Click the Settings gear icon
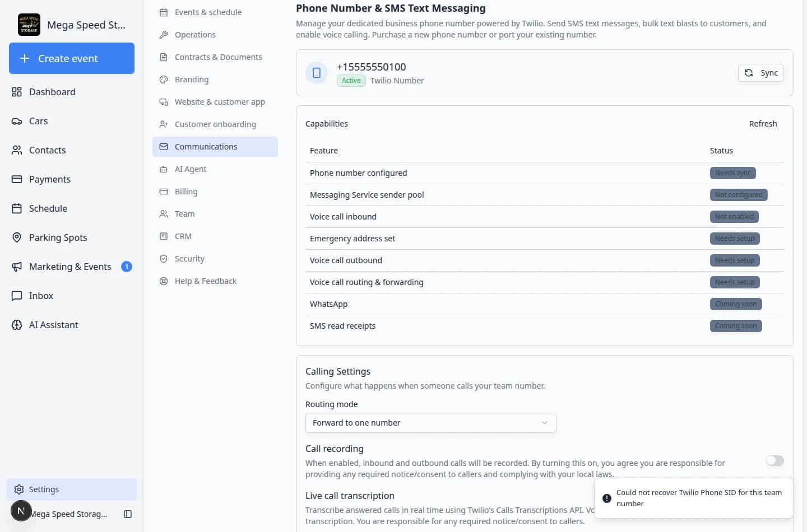The height and width of the screenshot is (532, 807). point(19,489)
